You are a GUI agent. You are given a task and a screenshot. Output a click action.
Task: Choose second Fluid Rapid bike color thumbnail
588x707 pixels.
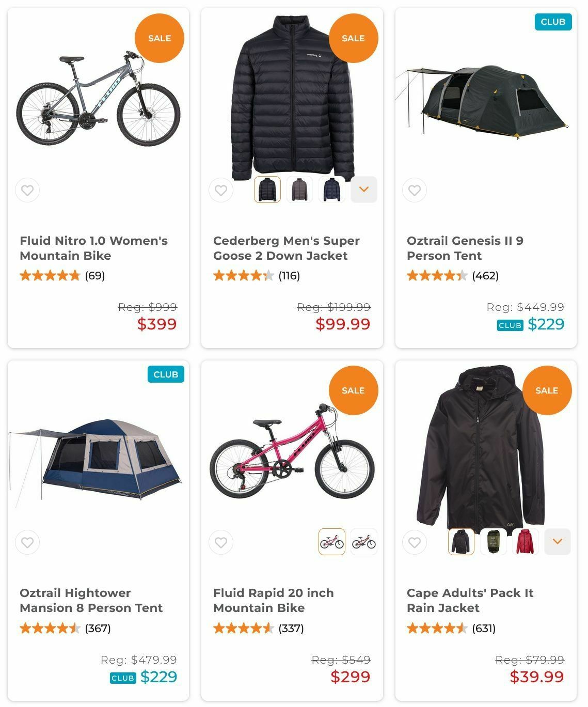pos(364,542)
